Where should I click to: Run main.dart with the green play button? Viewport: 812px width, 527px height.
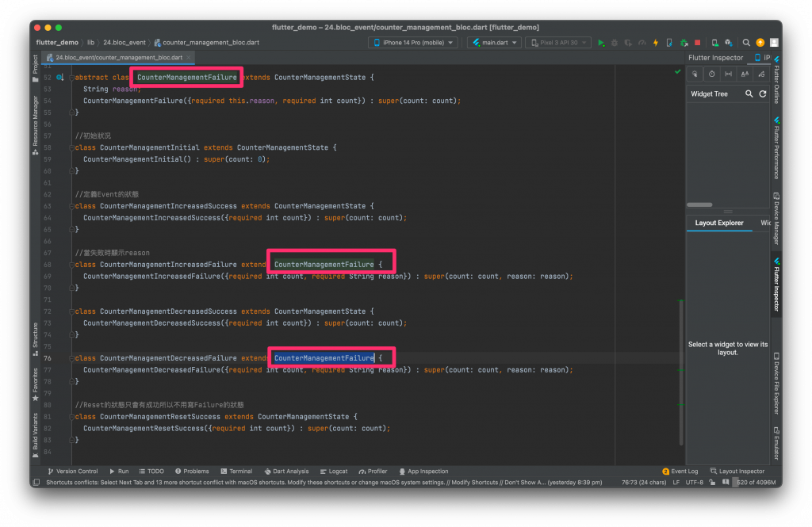pyautogui.click(x=601, y=43)
